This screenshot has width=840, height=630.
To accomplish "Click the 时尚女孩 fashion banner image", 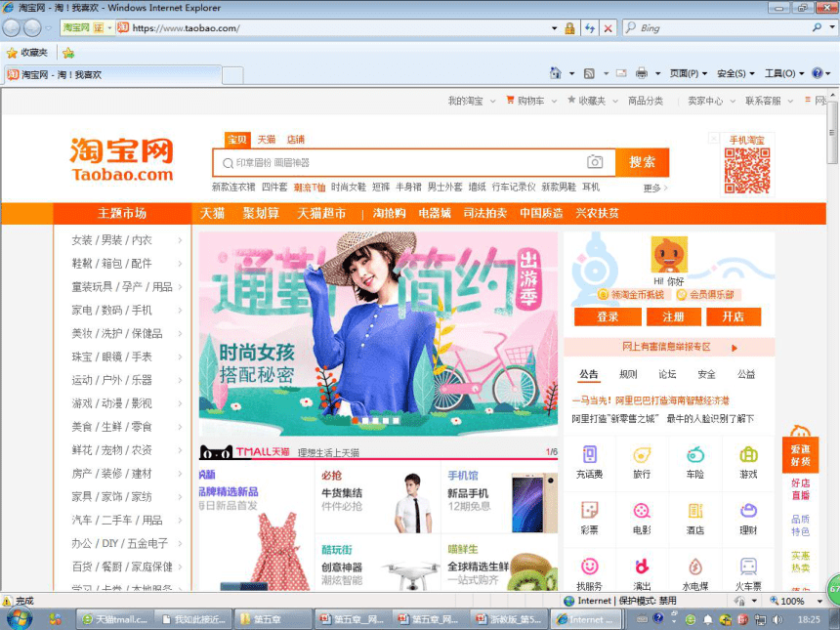I will [x=378, y=334].
